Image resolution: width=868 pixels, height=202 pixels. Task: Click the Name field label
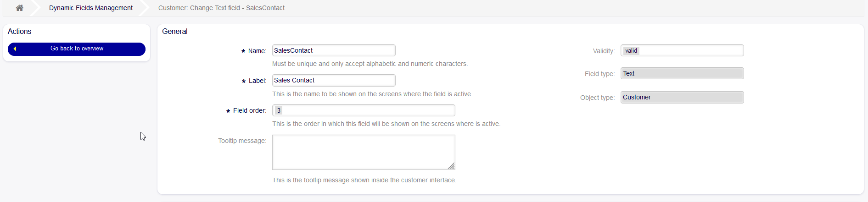point(257,51)
